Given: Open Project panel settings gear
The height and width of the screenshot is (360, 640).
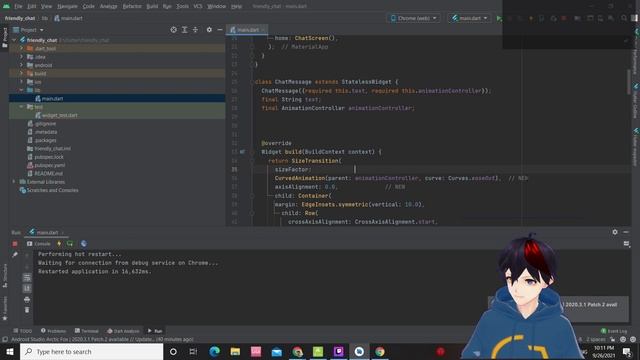Looking at the screenshot, I should (x=209, y=30).
